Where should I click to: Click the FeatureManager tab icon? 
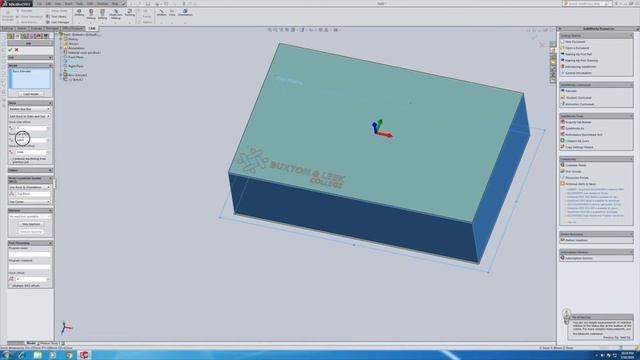[x=11, y=36]
